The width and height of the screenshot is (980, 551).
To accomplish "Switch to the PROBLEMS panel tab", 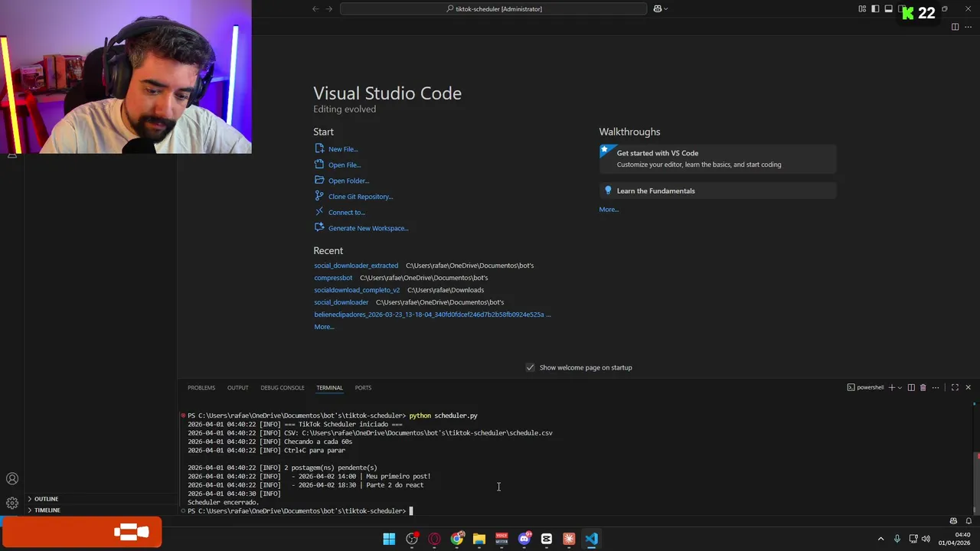I will 201,387.
